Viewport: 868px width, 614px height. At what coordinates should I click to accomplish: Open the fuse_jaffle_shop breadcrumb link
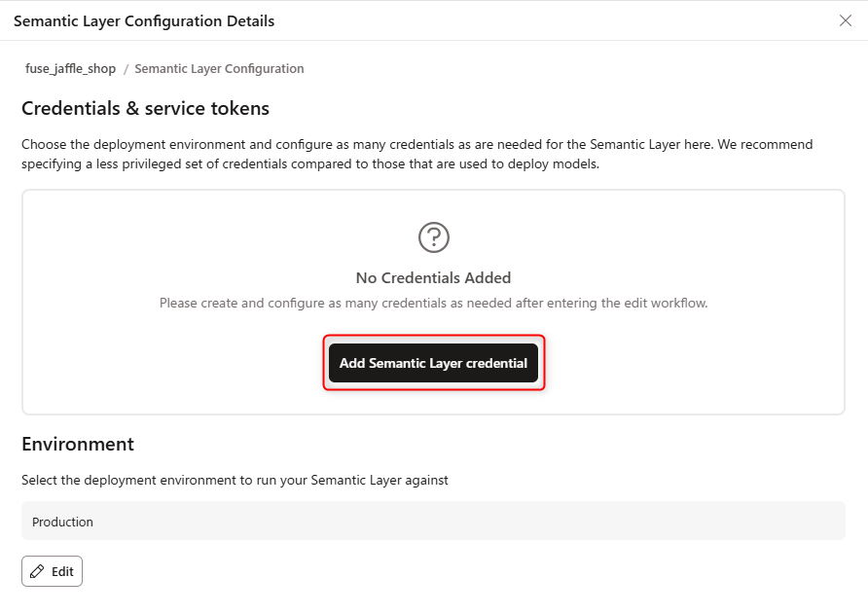(70, 69)
